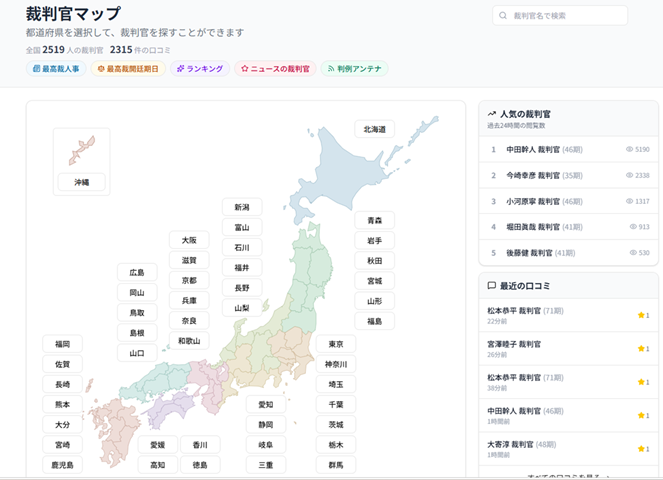
Task: Select the 佐賀 prefecture button
Action: point(62,364)
